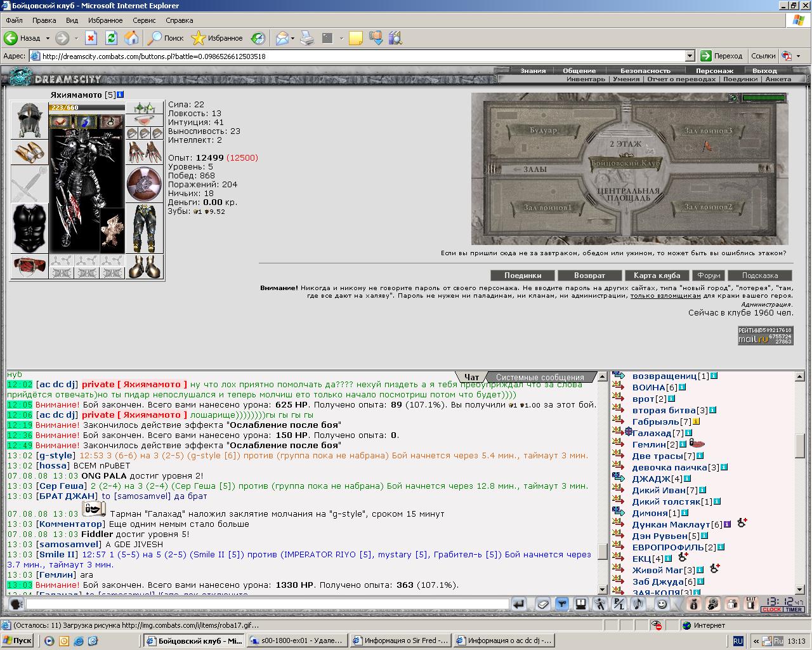This screenshot has height=650, width=812.
Task: Click the golden bracers equipment slot
Action: click(x=29, y=152)
